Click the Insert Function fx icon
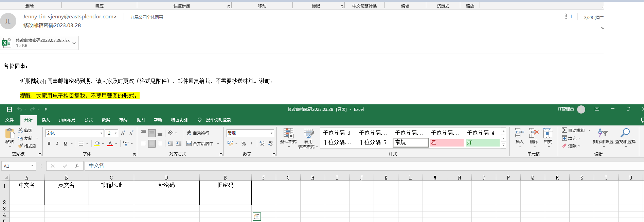The height and width of the screenshot is (222, 644). click(77, 166)
